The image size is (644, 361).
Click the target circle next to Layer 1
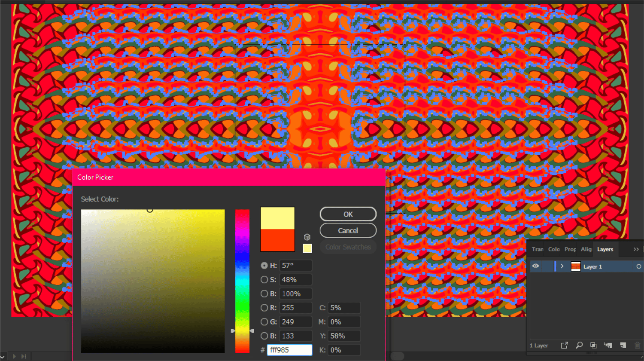638,266
